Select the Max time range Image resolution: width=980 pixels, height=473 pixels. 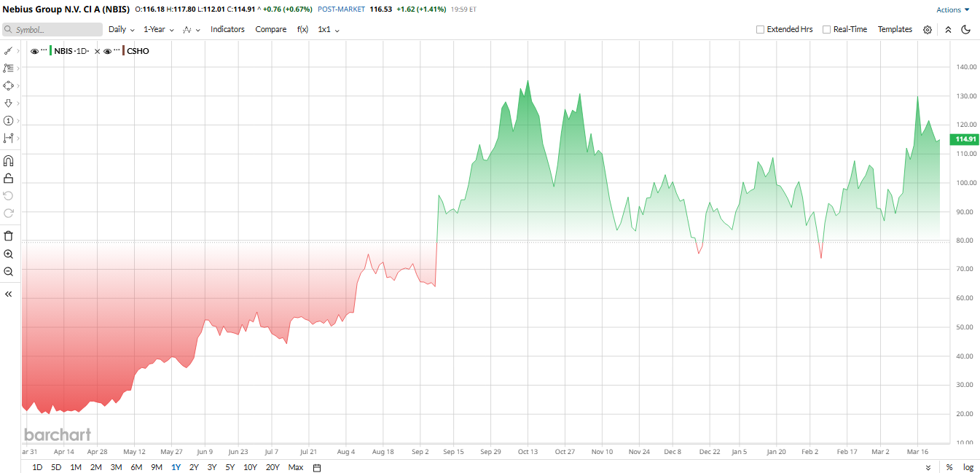tap(295, 467)
